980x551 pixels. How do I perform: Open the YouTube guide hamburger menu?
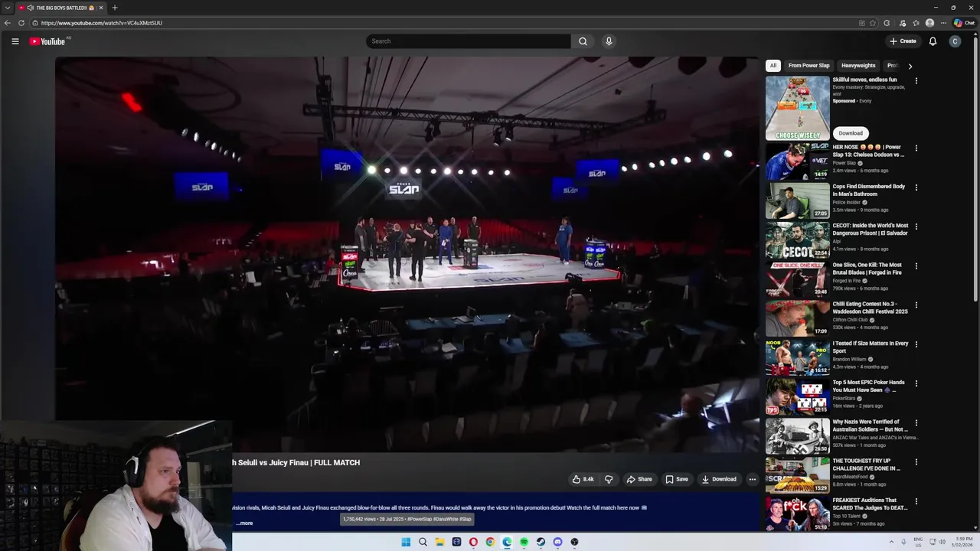[x=15, y=41]
